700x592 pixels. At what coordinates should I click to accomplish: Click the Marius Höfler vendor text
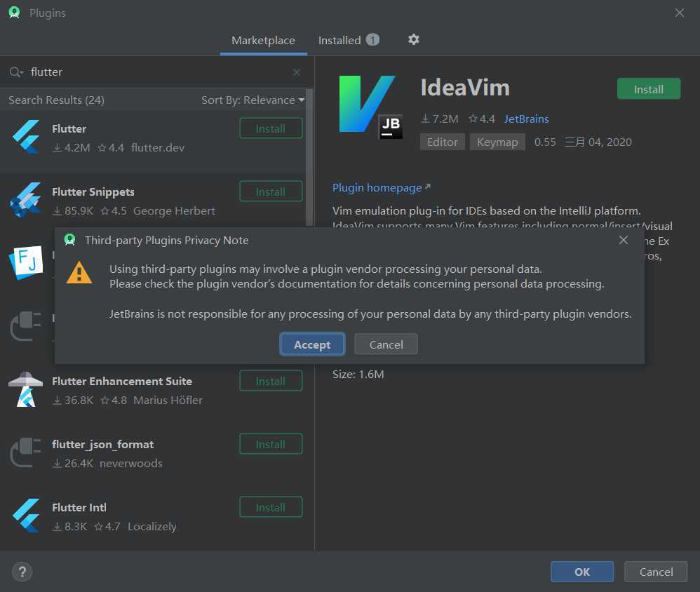pyautogui.click(x=168, y=400)
